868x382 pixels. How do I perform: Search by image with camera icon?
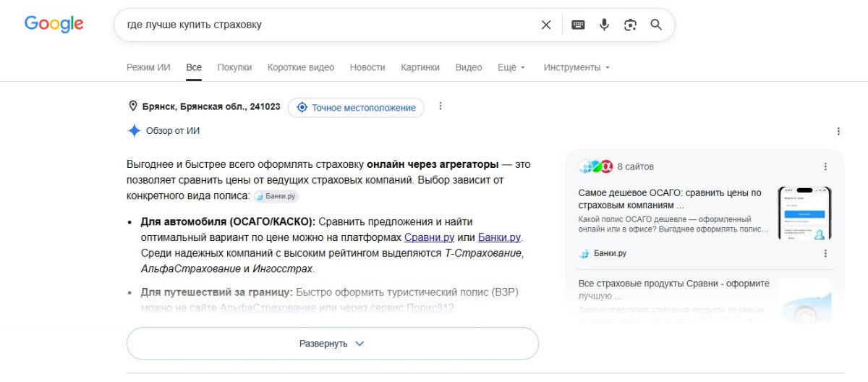click(x=630, y=25)
